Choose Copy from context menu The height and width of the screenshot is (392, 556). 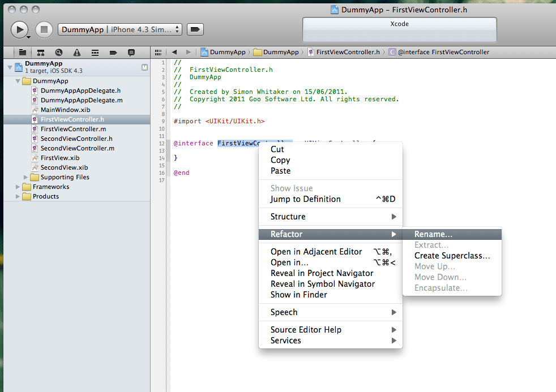[x=331, y=160]
